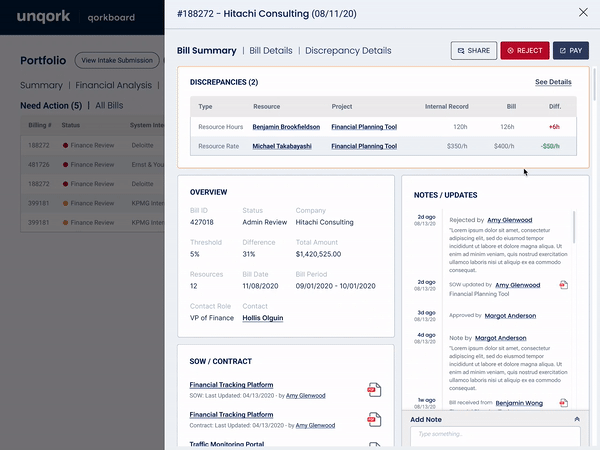The height and width of the screenshot is (450, 600).
Task: Click the +6h difference value
Action: point(554,127)
